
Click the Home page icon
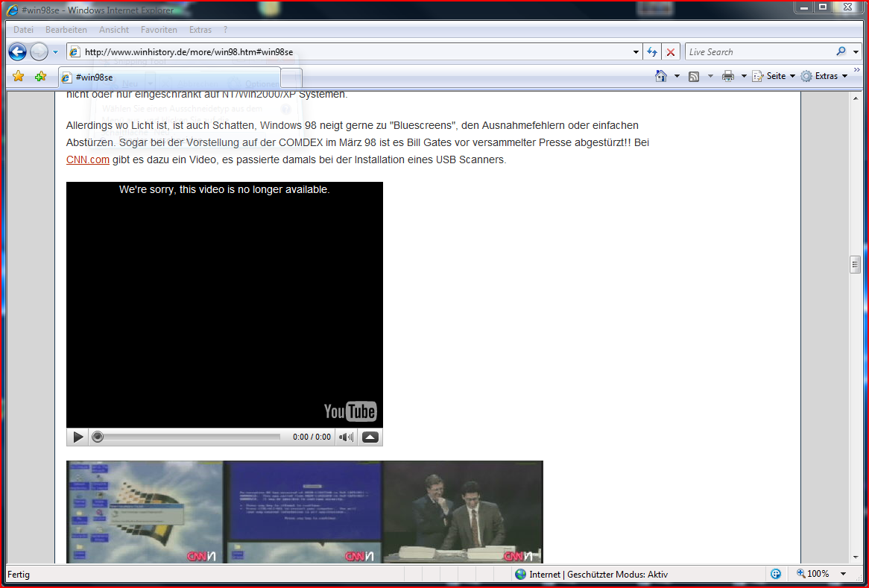click(660, 76)
